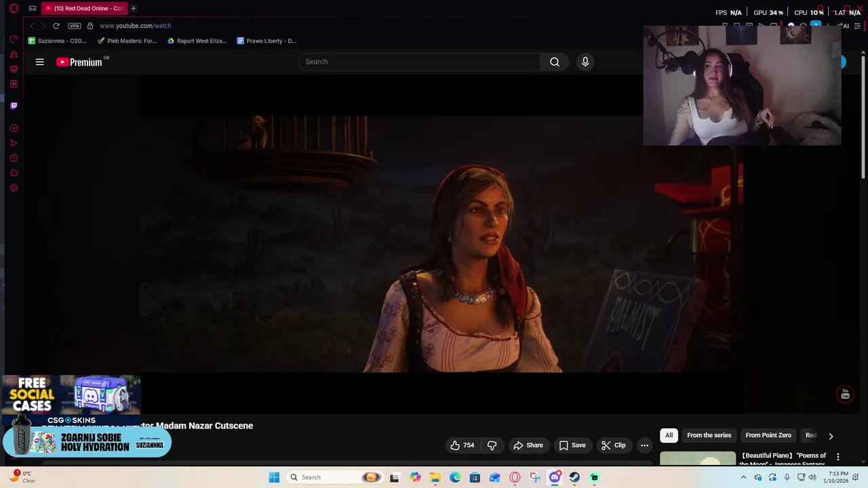
Task: Open Steam from the taskbar
Action: (x=574, y=477)
